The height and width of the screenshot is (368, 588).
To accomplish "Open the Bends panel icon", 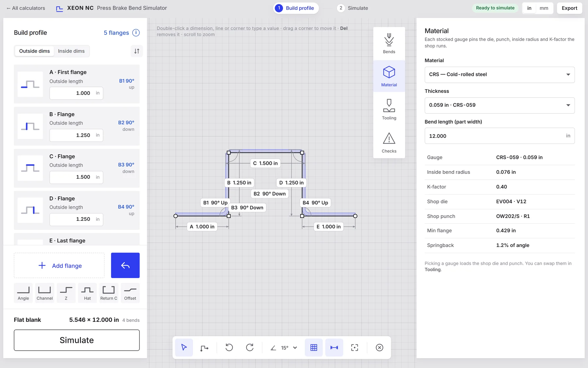I will click(x=389, y=44).
